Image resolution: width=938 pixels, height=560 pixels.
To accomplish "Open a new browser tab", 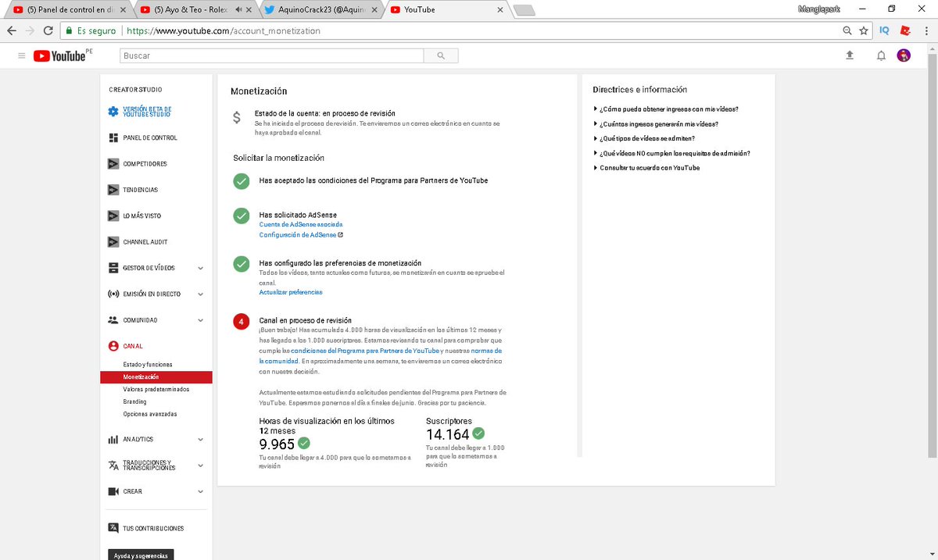I will point(525,10).
